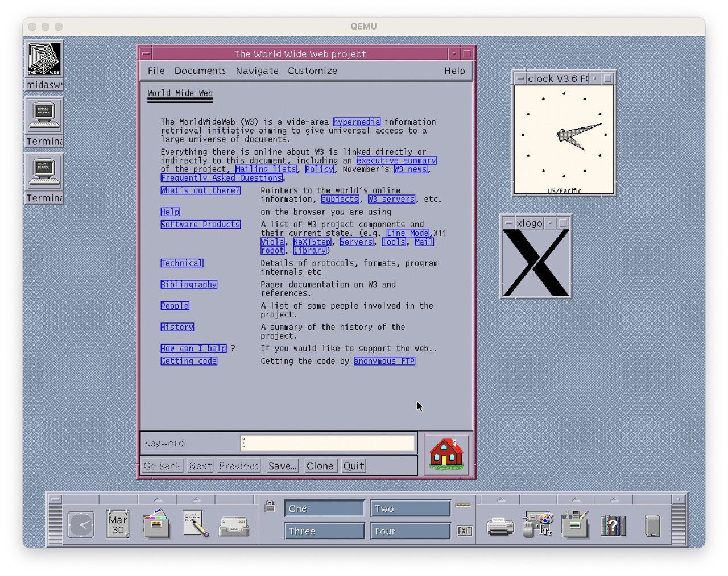The image size is (728, 576).
Task: Click the Previous button
Action: click(239, 466)
